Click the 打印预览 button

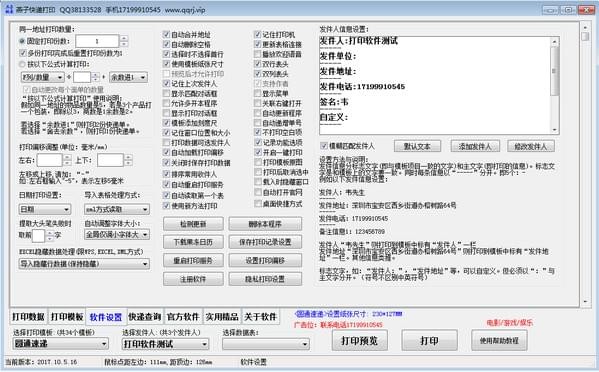click(x=359, y=340)
